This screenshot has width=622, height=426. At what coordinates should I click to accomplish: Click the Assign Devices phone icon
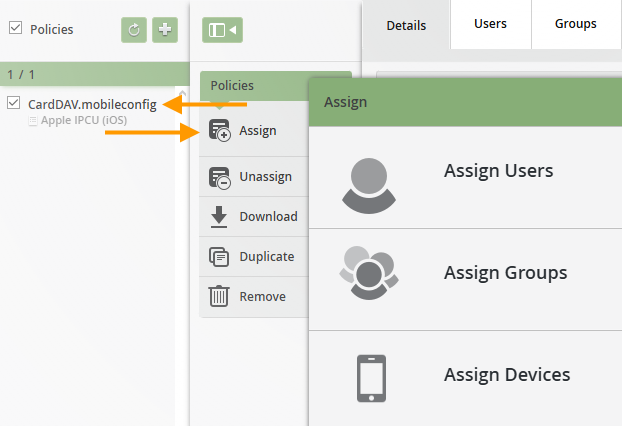click(x=371, y=378)
